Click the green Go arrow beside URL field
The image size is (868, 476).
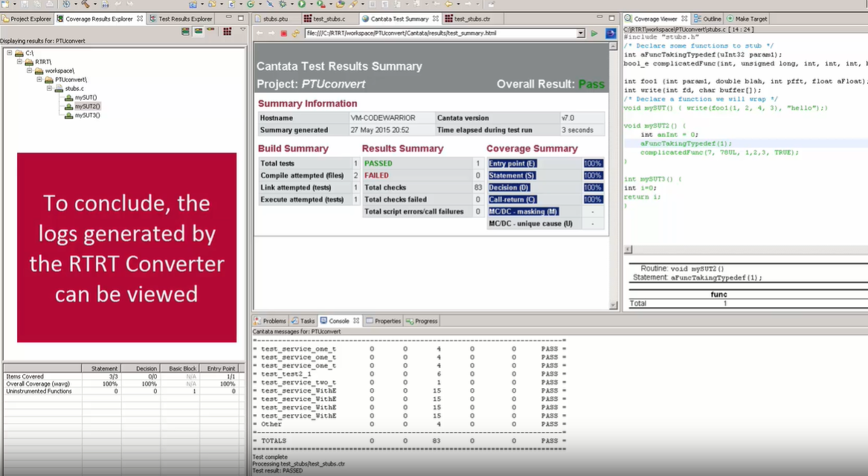594,33
